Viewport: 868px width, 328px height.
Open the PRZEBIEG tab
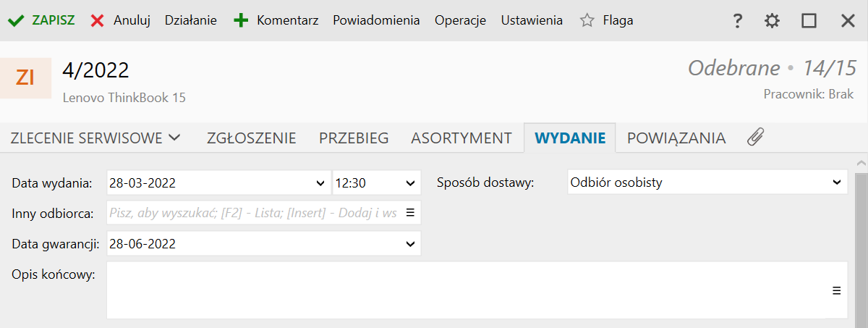click(354, 138)
